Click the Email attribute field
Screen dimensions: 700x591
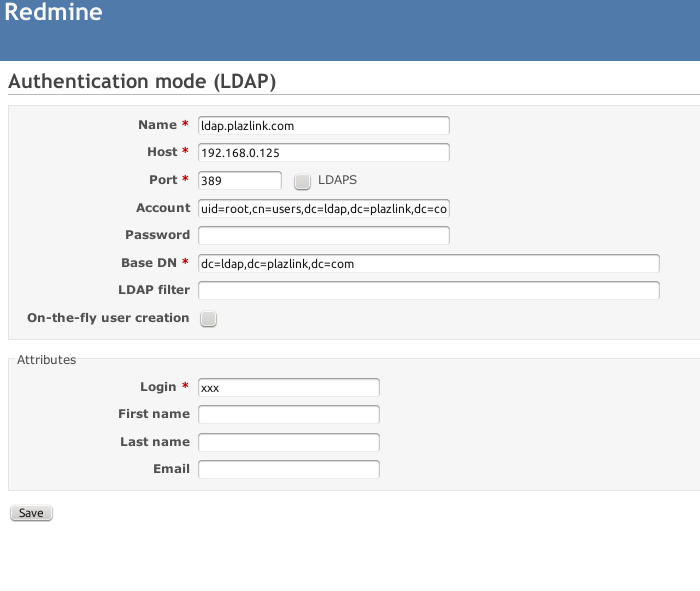[x=289, y=470]
